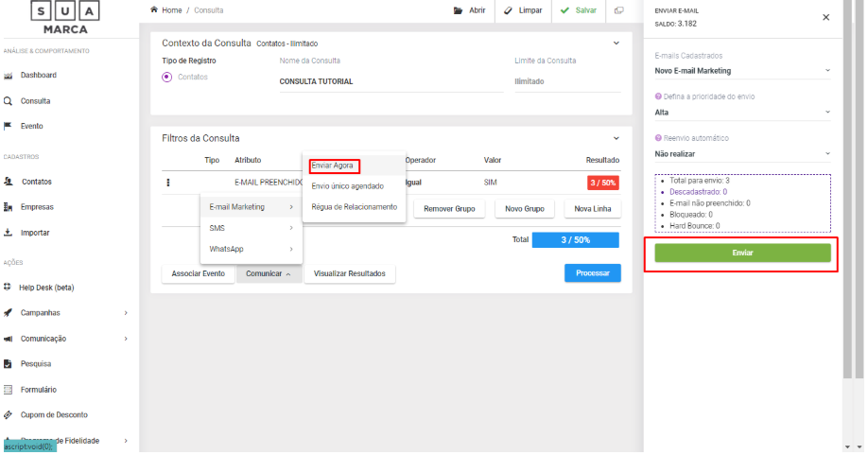
Task: Collapse the Filtros da Consulta panel
Action: (x=616, y=138)
